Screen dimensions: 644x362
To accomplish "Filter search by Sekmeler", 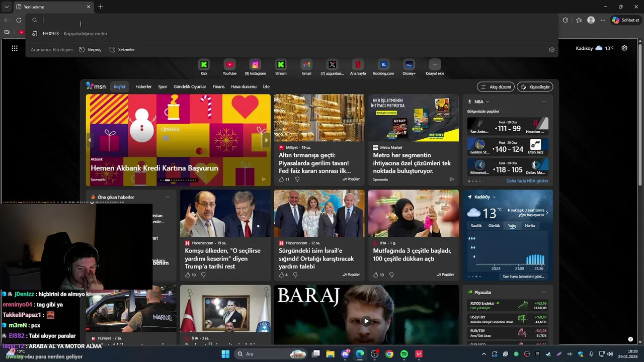I will tap(122, 50).
